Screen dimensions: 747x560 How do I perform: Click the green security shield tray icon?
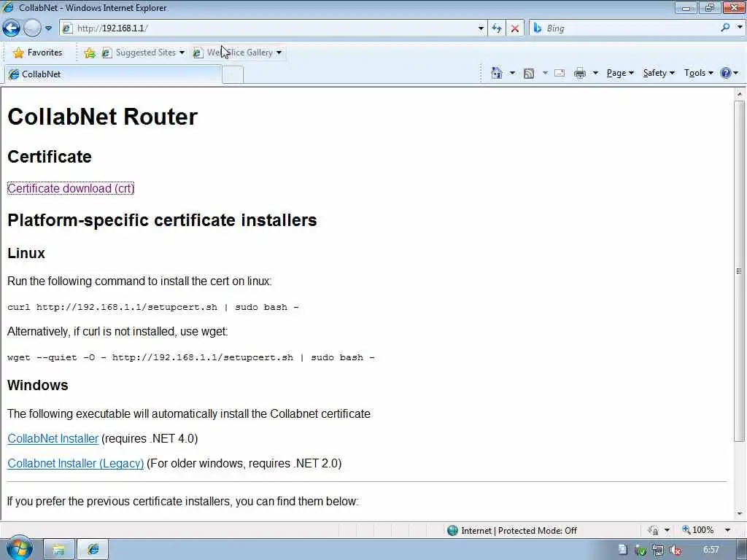[x=640, y=551]
